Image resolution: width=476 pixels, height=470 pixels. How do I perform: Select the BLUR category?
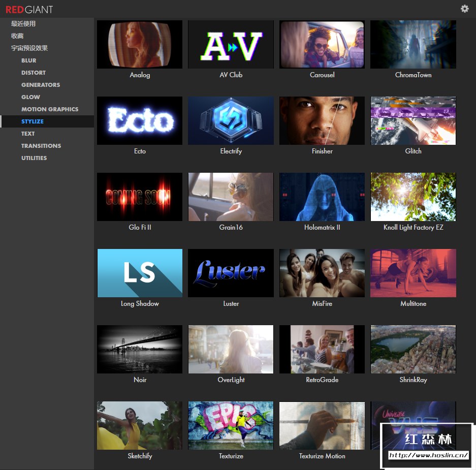(x=29, y=60)
